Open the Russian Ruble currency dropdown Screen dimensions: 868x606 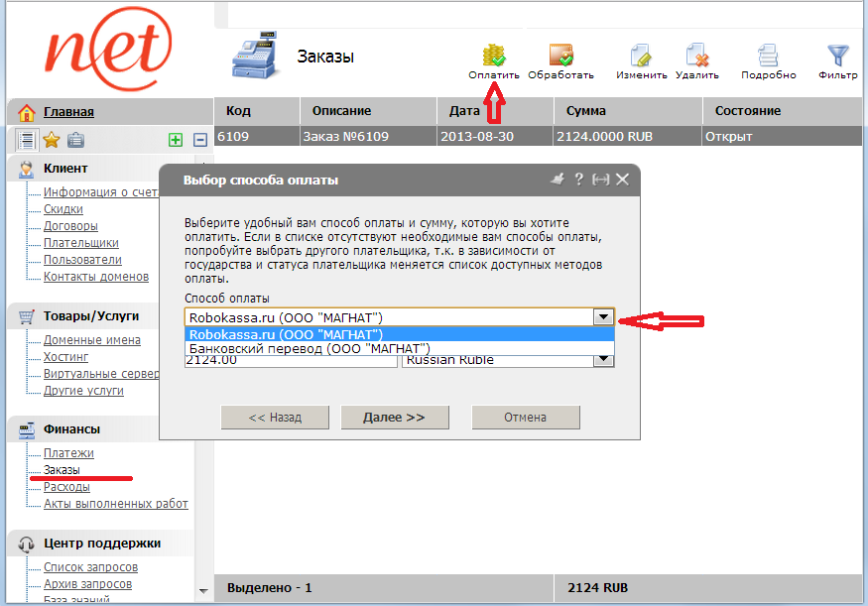tap(602, 360)
